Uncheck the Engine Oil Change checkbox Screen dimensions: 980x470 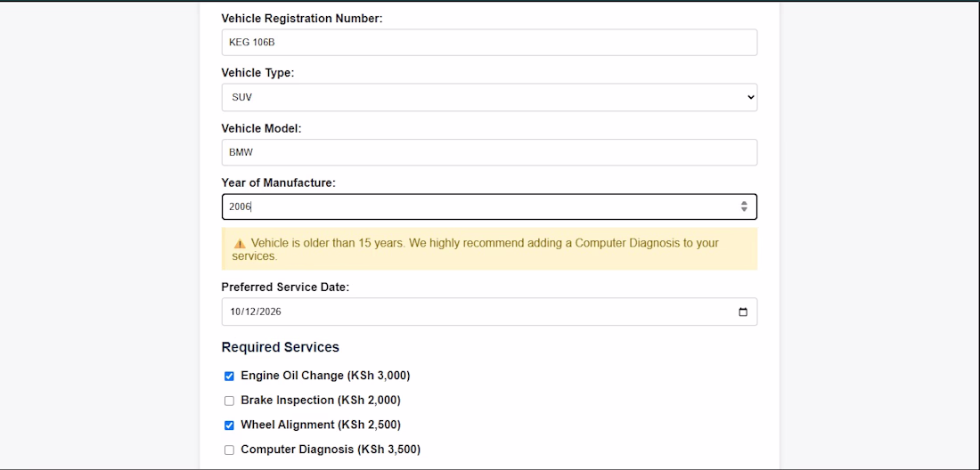point(229,377)
